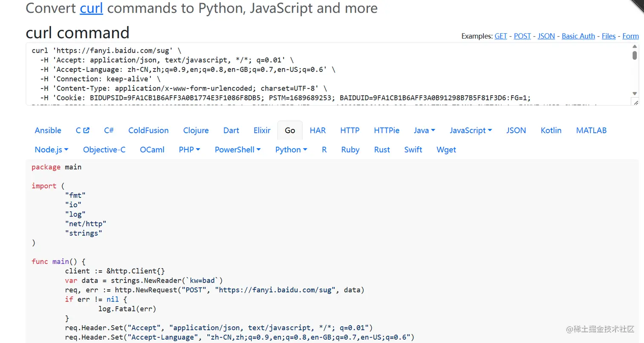This screenshot has width=644, height=343.
Task: Click the Files example link
Action: (x=608, y=36)
